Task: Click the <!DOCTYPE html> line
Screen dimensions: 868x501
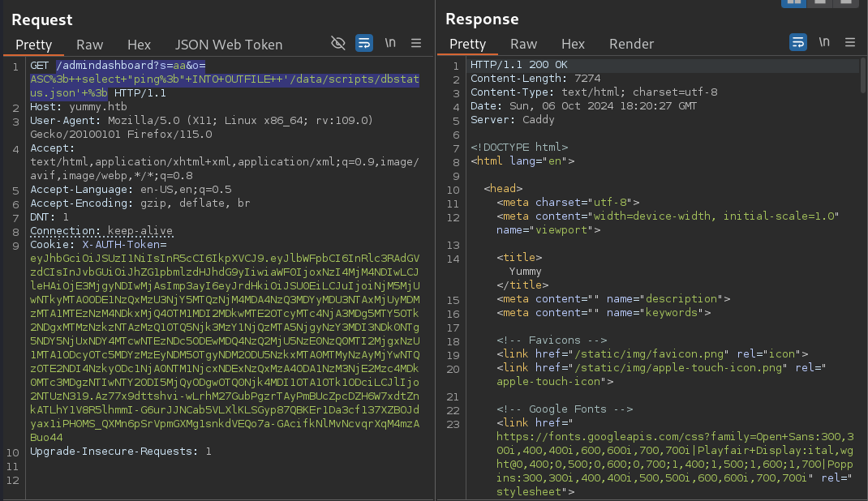Action: [519, 148]
